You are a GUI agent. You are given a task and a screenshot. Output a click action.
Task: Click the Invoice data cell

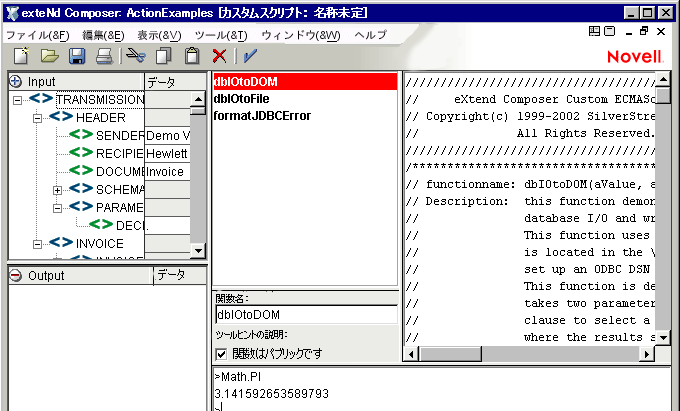click(x=167, y=172)
